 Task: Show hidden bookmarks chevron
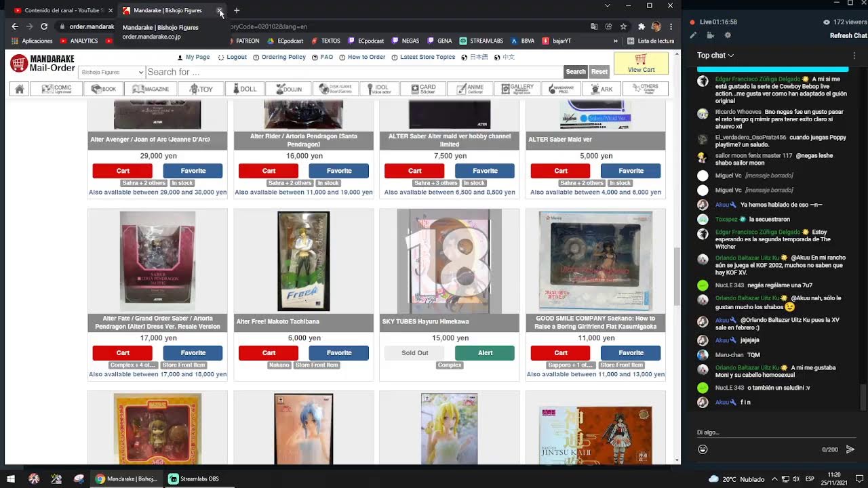(616, 41)
